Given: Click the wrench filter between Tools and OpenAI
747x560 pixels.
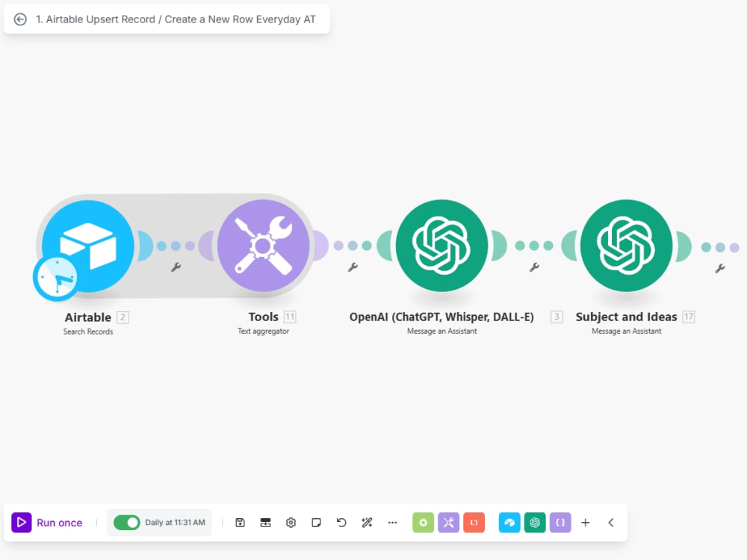Looking at the screenshot, I should click(353, 267).
